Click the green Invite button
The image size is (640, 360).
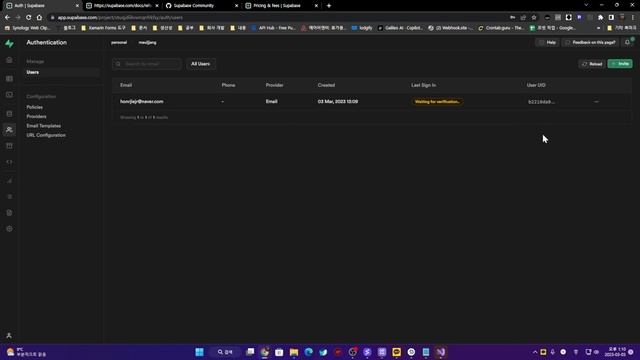click(x=620, y=64)
